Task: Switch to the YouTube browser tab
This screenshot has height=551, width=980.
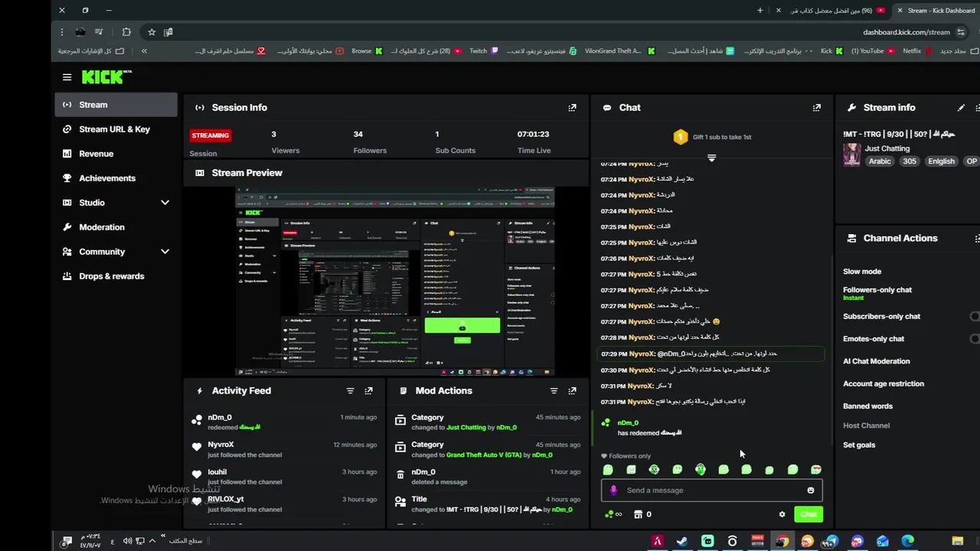Action: [831, 11]
